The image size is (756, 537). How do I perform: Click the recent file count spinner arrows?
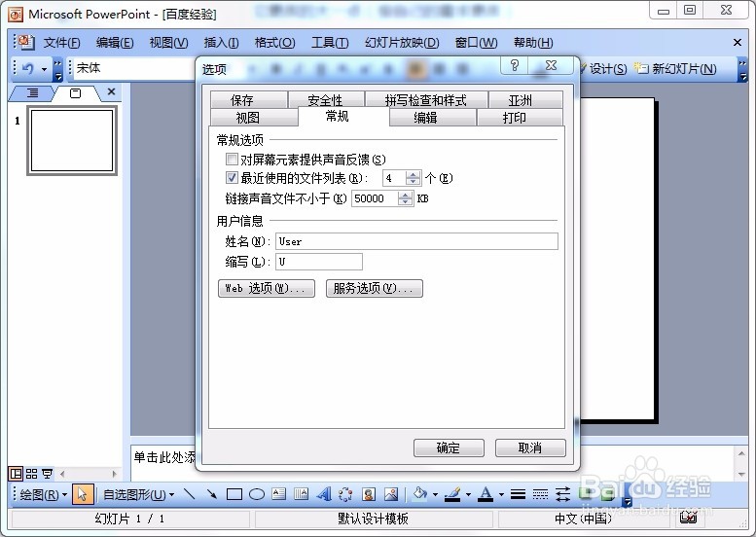point(413,178)
